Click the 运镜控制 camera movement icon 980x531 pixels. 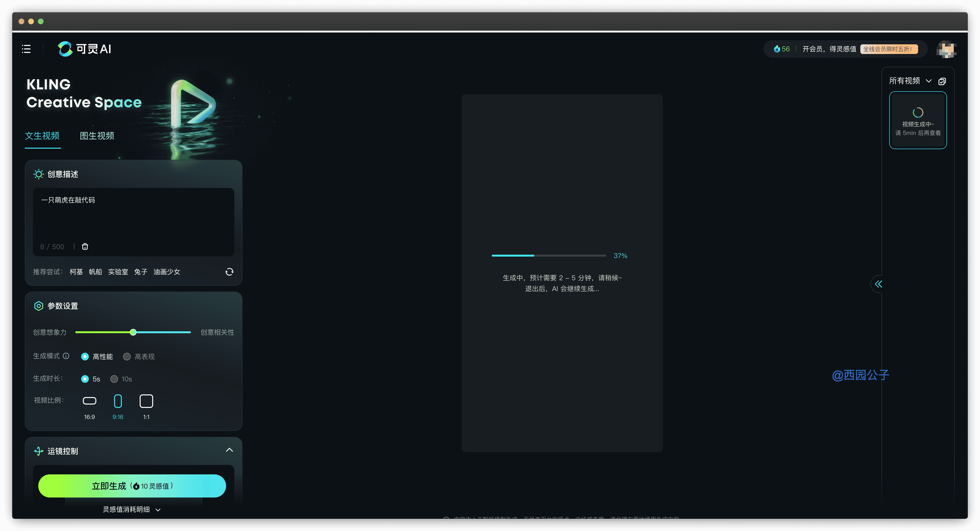coord(39,451)
